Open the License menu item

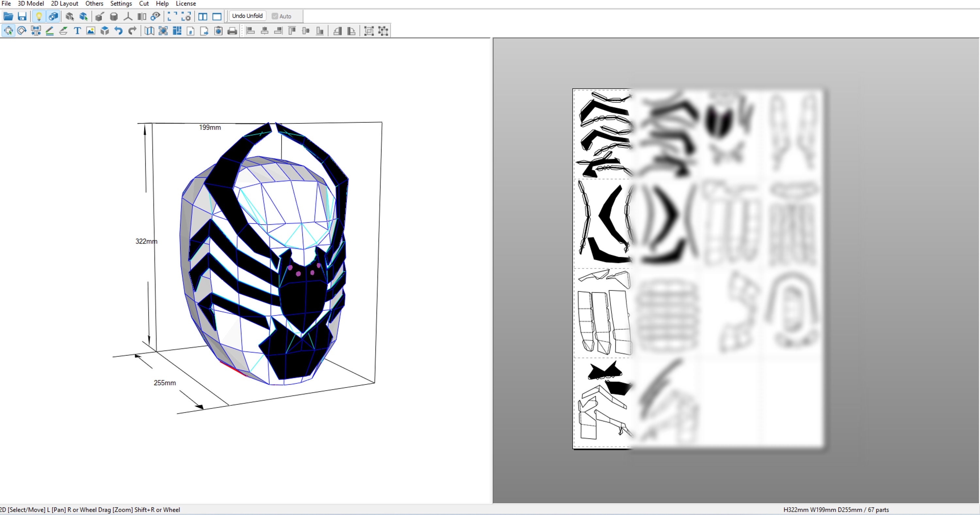tap(185, 3)
